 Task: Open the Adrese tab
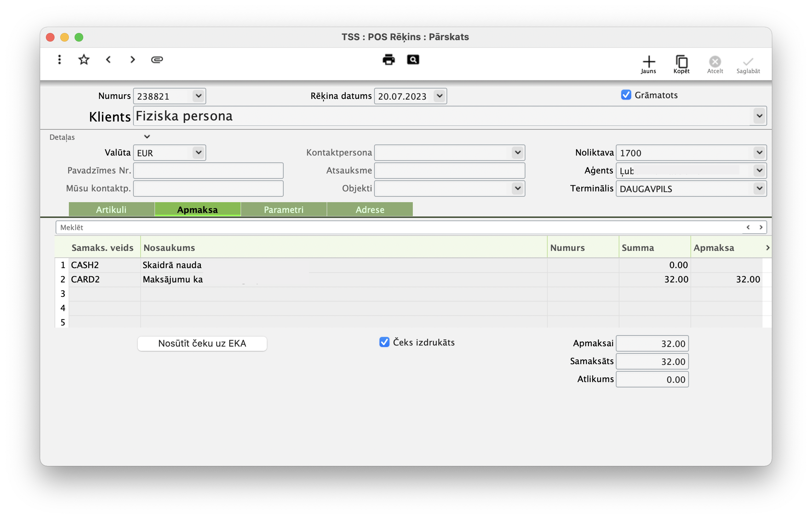pyautogui.click(x=370, y=210)
